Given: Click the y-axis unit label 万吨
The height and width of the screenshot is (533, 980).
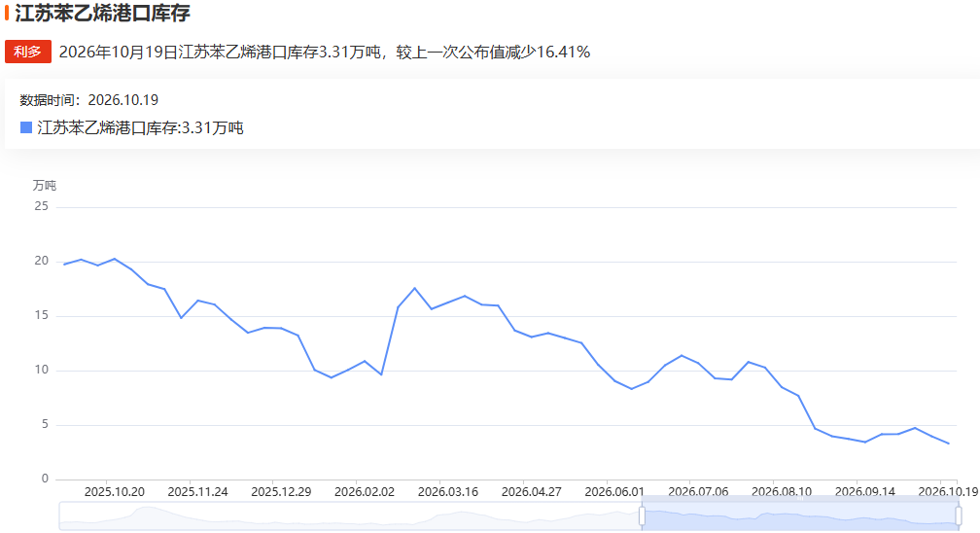Looking at the screenshot, I should 45,185.
